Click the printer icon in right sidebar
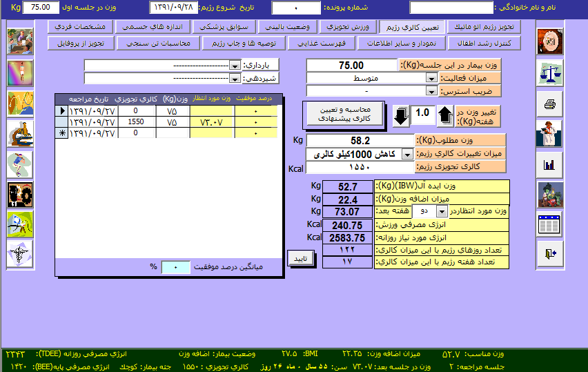Screen dimensions: 588x372 (x=550, y=104)
